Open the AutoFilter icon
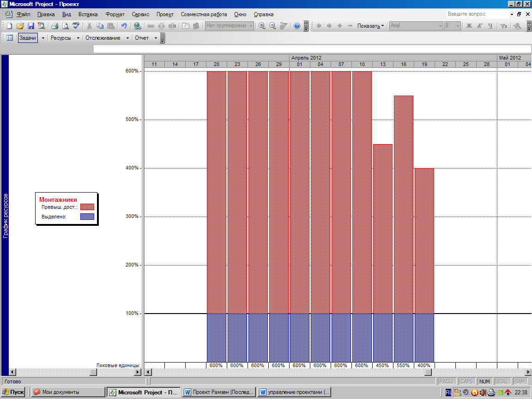The width and height of the screenshot is (532, 399). pyautogui.click(x=504, y=26)
